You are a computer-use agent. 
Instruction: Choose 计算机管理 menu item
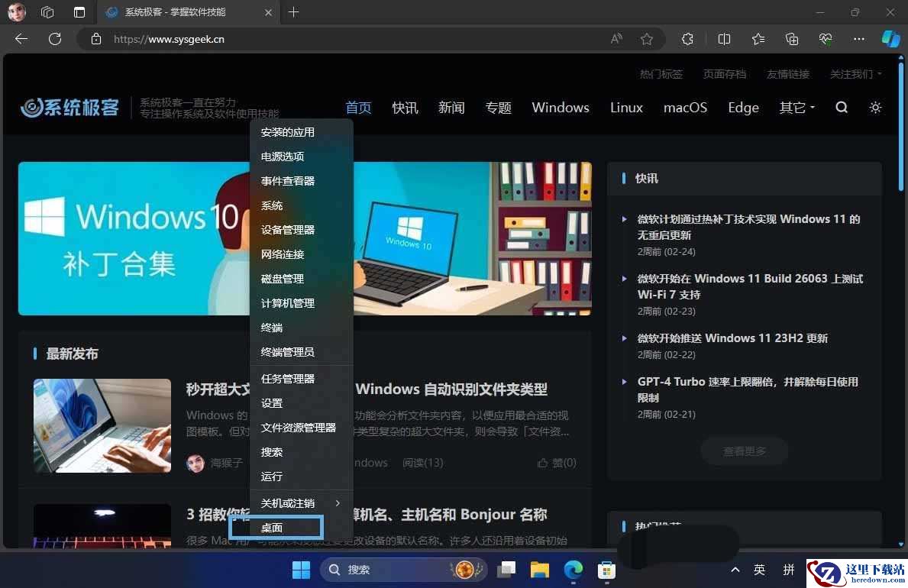pos(301,303)
